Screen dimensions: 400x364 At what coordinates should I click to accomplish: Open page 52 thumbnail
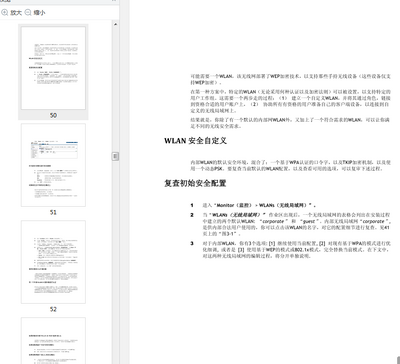[x=53, y=262]
